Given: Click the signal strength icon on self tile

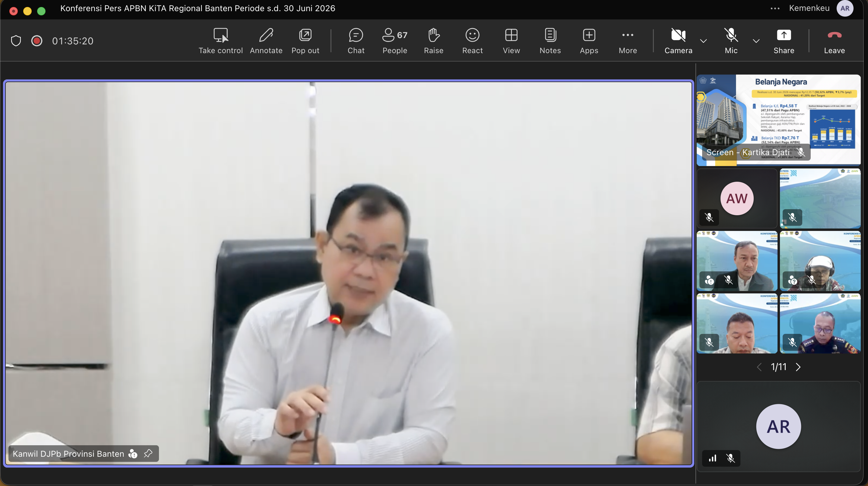Looking at the screenshot, I should 712,458.
